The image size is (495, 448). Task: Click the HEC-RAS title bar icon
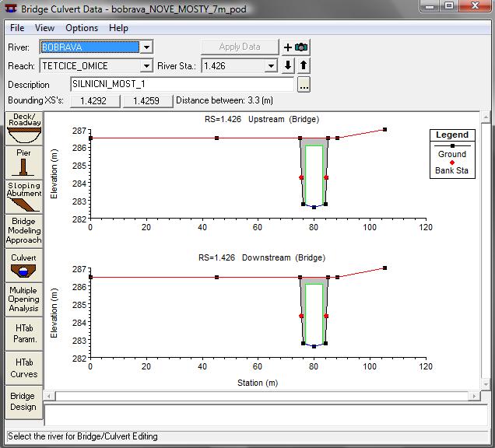click(10, 9)
